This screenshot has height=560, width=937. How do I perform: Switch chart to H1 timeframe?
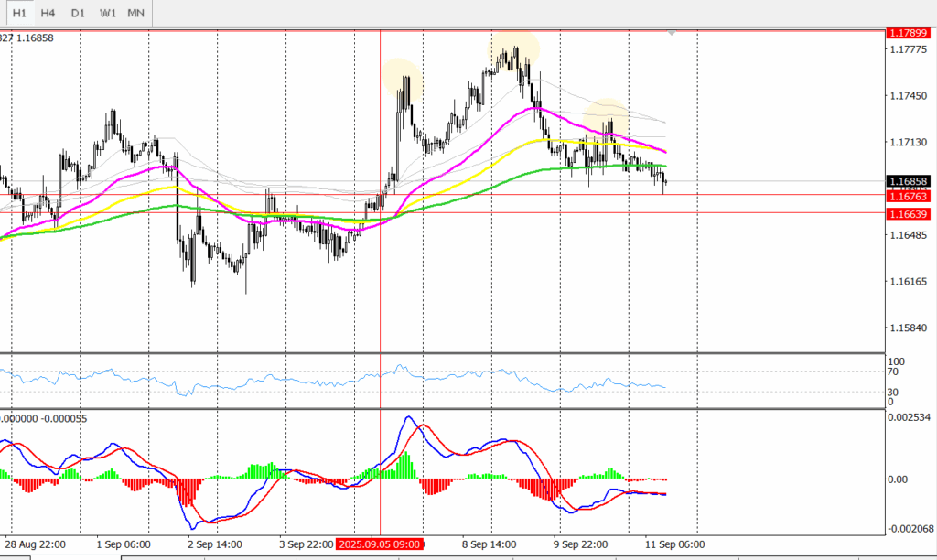click(19, 13)
